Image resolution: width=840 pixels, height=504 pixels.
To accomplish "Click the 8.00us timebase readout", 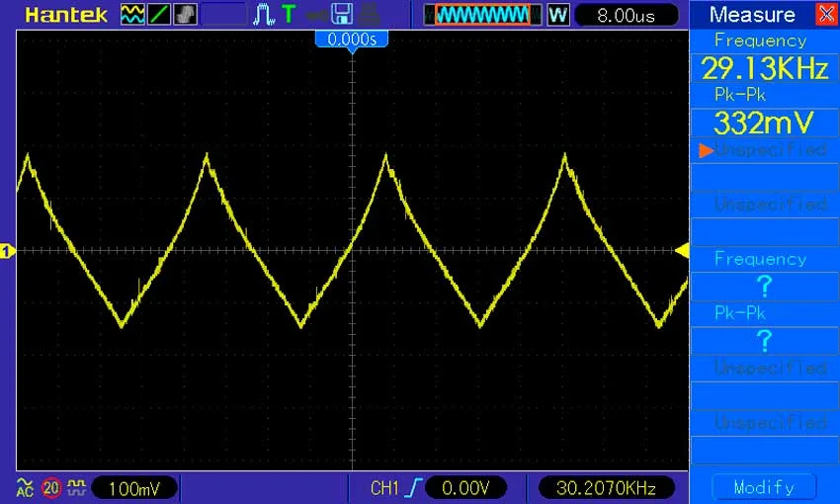I will (628, 15).
